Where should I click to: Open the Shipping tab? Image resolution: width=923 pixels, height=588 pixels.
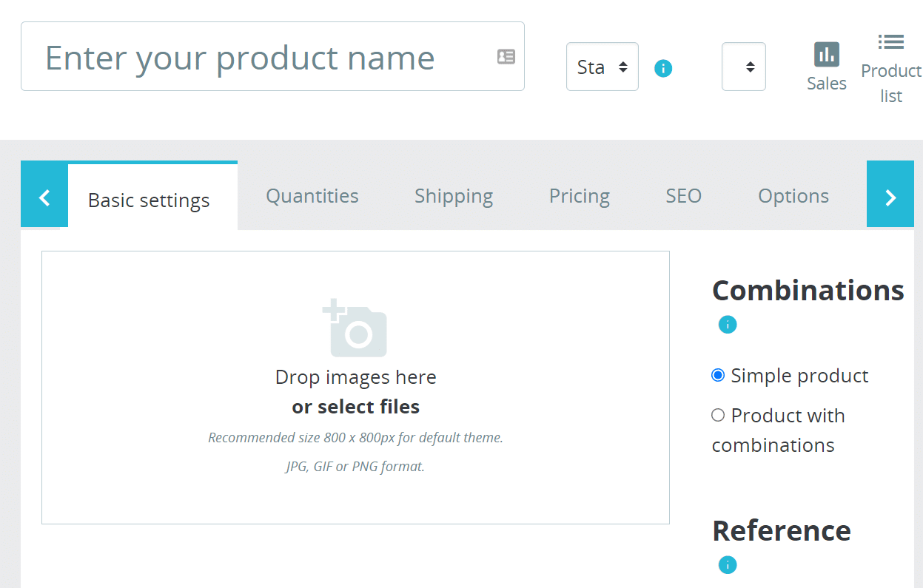pos(453,195)
